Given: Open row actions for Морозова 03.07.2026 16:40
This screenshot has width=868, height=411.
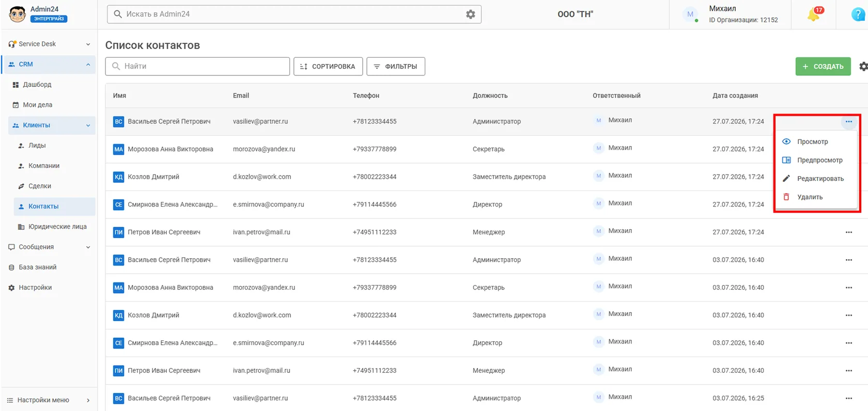Looking at the screenshot, I should pyautogui.click(x=848, y=288).
